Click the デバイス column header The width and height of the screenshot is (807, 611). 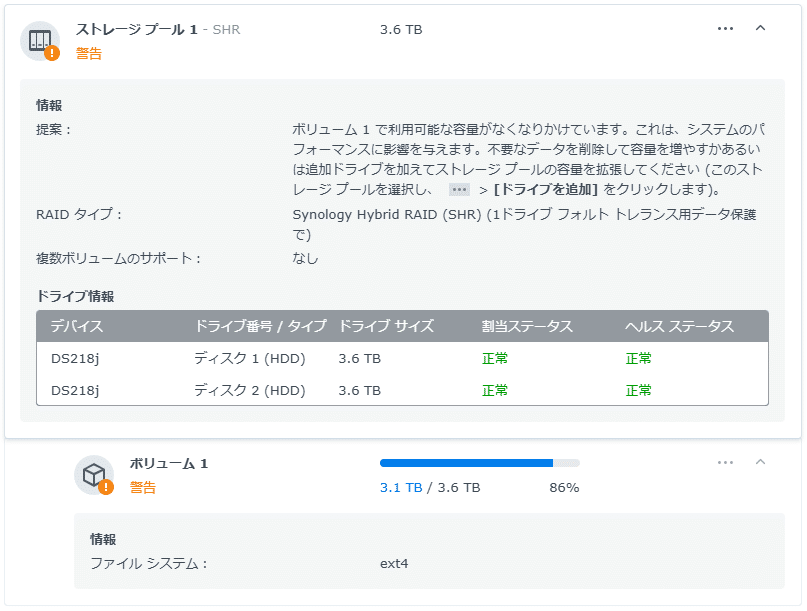point(77,327)
